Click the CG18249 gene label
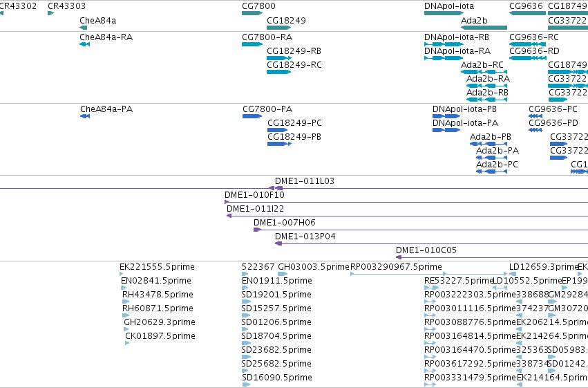Image resolution: width=588 pixels, height=388 pixels. 286,20
